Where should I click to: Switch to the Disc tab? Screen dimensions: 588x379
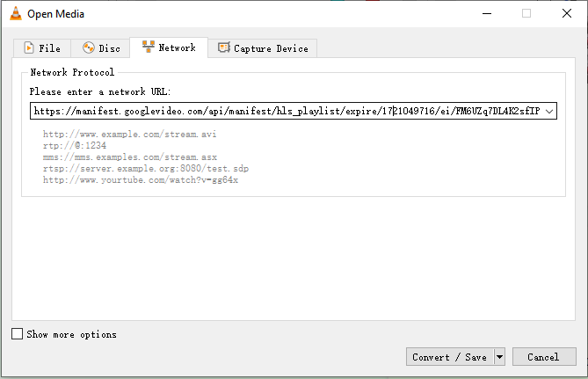tap(101, 48)
